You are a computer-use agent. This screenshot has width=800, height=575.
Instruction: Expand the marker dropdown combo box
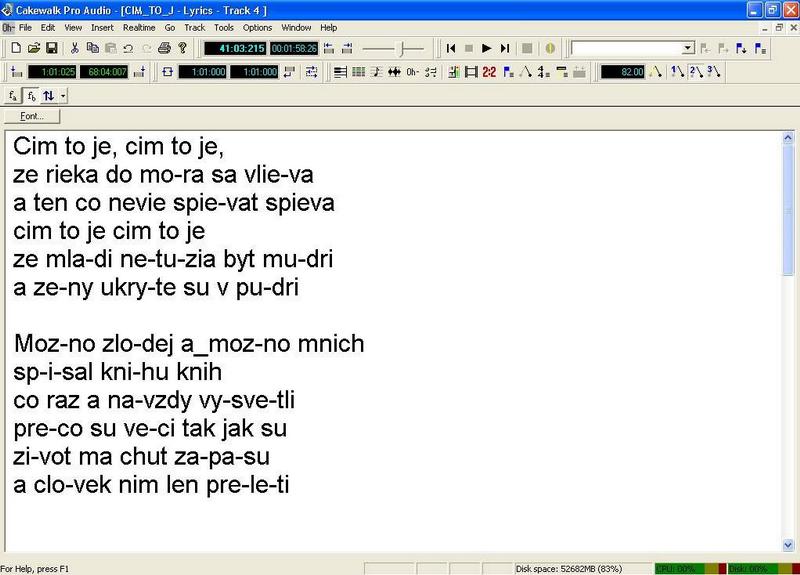point(688,48)
